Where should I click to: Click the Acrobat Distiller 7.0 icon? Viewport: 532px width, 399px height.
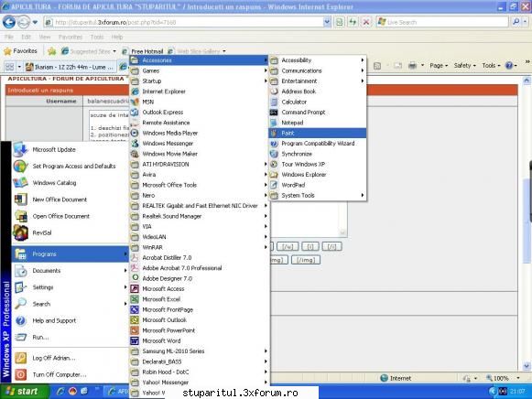[x=135, y=258]
